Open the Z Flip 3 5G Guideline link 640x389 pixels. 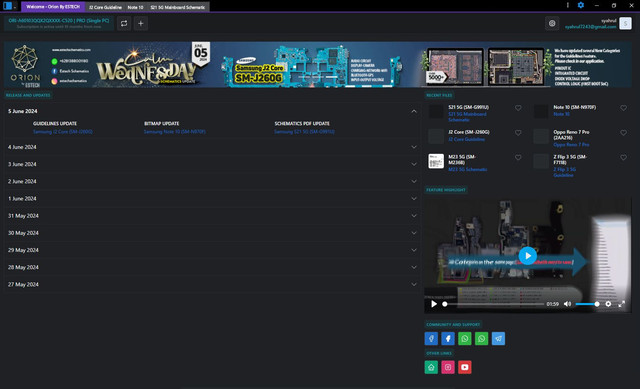click(x=564, y=172)
